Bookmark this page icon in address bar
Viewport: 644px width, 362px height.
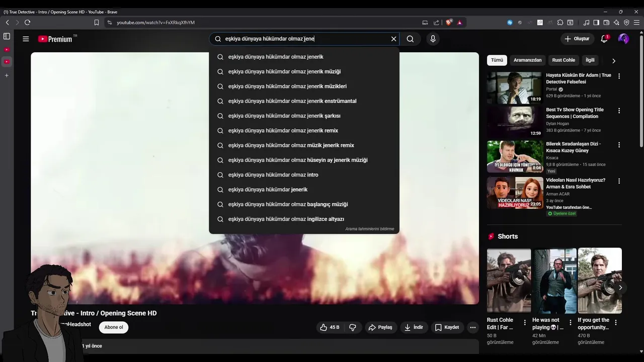(97, 23)
